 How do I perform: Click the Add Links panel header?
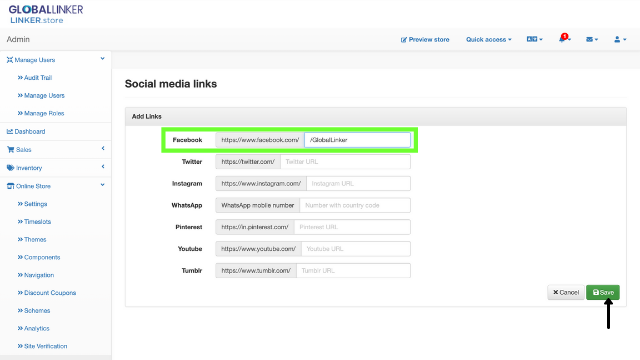click(376, 116)
